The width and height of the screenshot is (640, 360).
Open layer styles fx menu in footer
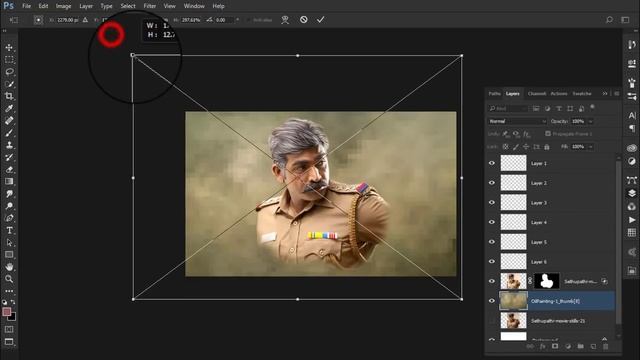(x=542, y=347)
